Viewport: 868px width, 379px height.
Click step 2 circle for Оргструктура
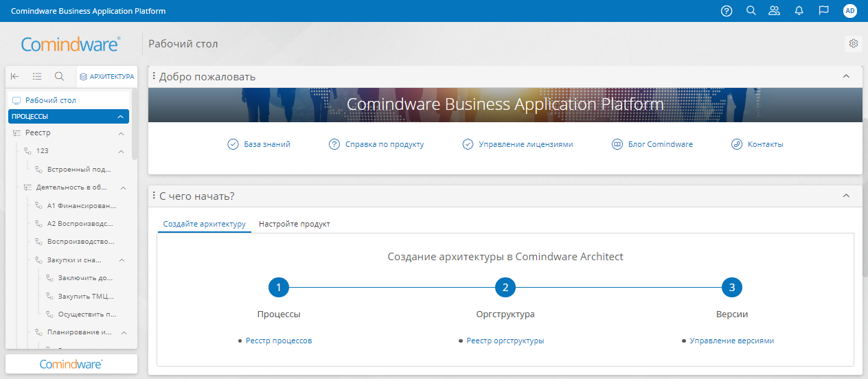pos(505,288)
